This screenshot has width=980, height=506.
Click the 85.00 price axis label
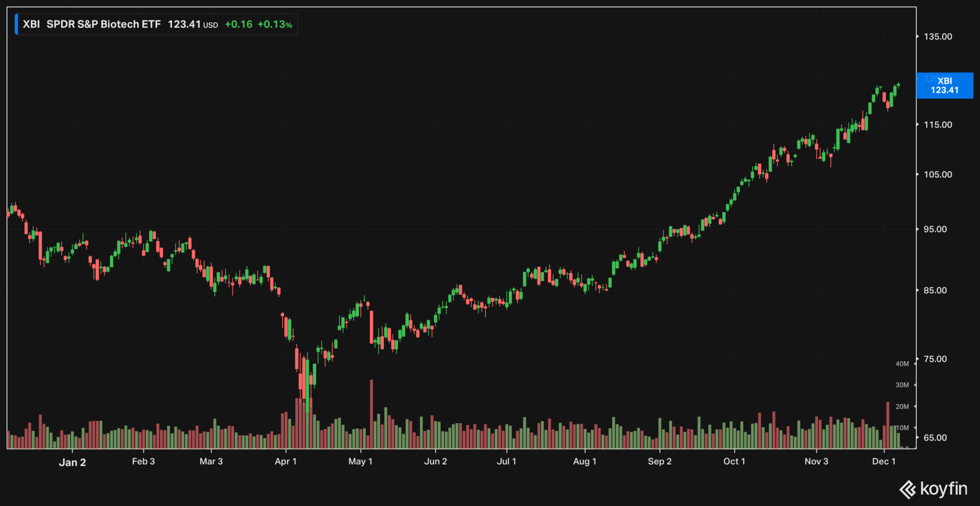(935, 291)
